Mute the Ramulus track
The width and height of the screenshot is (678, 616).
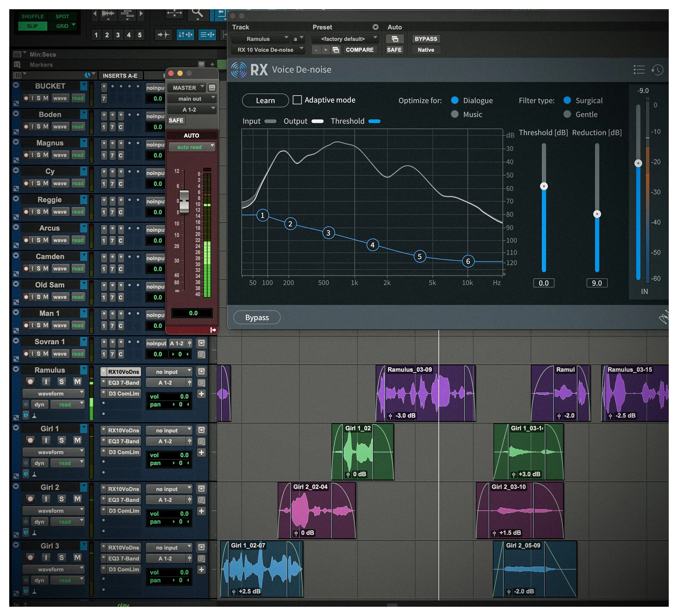[x=77, y=381]
